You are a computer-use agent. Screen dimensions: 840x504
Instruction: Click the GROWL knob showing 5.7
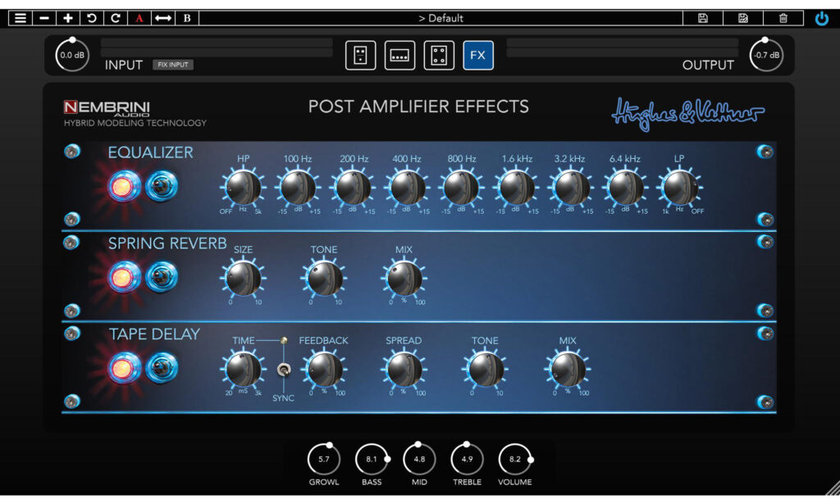pyautogui.click(x=323, y=459)
